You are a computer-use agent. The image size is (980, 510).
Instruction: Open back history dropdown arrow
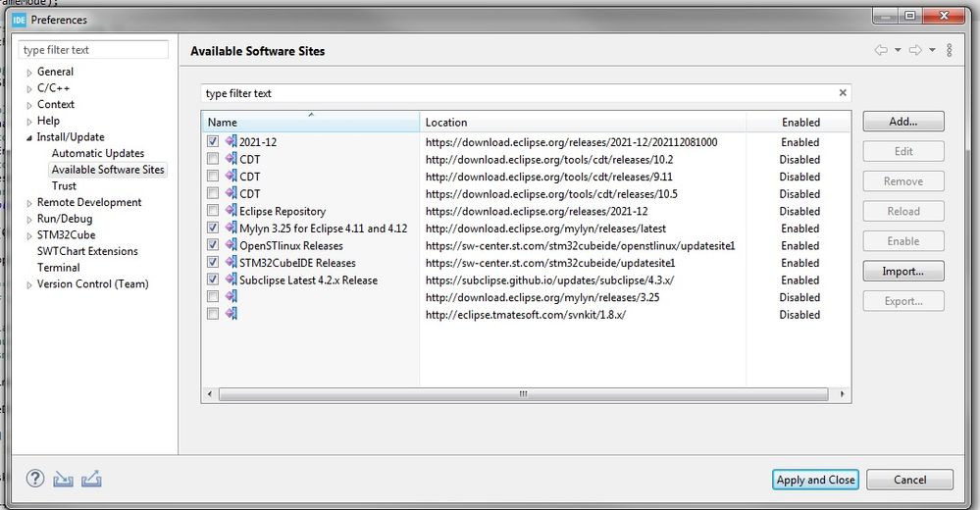[898, 50]
